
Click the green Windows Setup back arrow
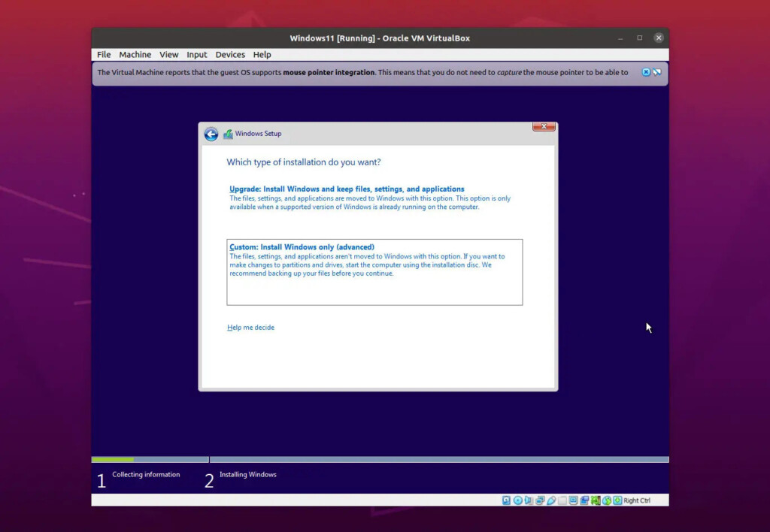point(211,134)
